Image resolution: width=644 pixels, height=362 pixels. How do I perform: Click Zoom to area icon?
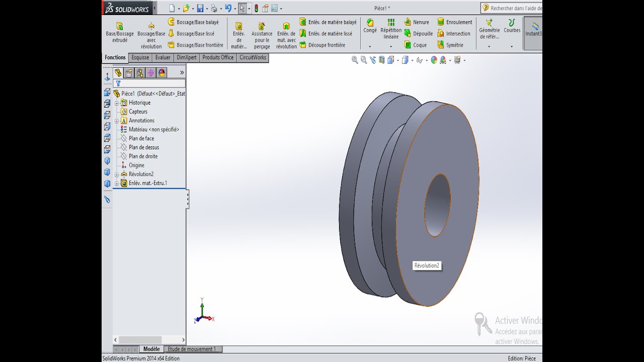(x=364, y=60)
